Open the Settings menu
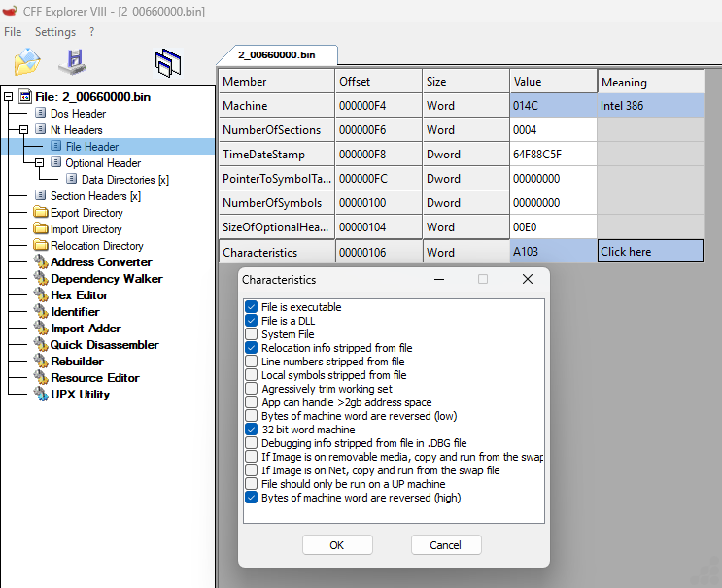 [54, 32]
